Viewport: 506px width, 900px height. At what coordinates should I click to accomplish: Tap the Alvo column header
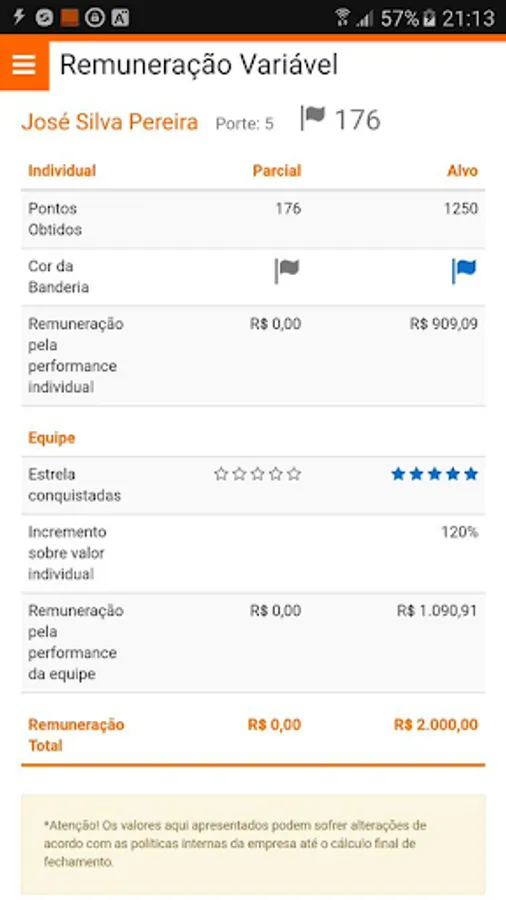tap(462, 171)
